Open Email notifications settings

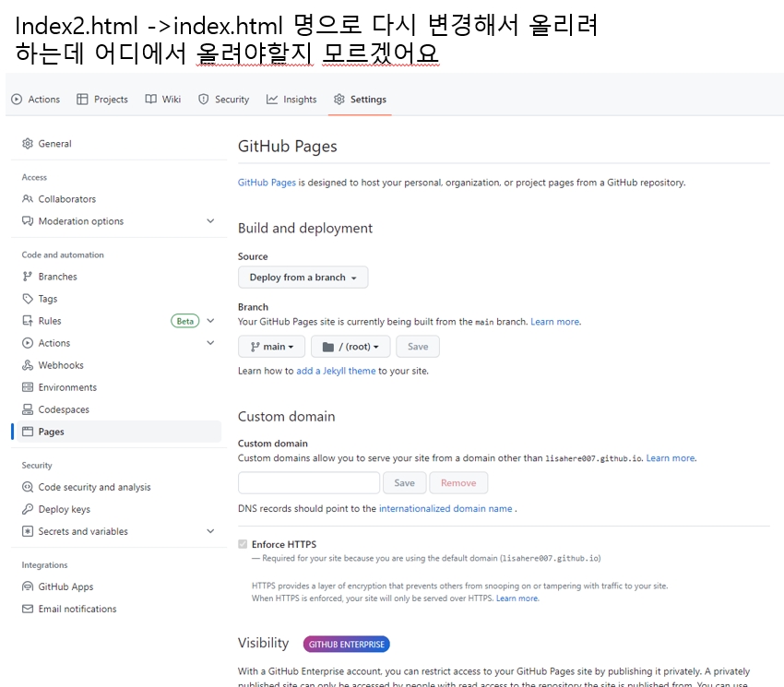click(118, 609)
